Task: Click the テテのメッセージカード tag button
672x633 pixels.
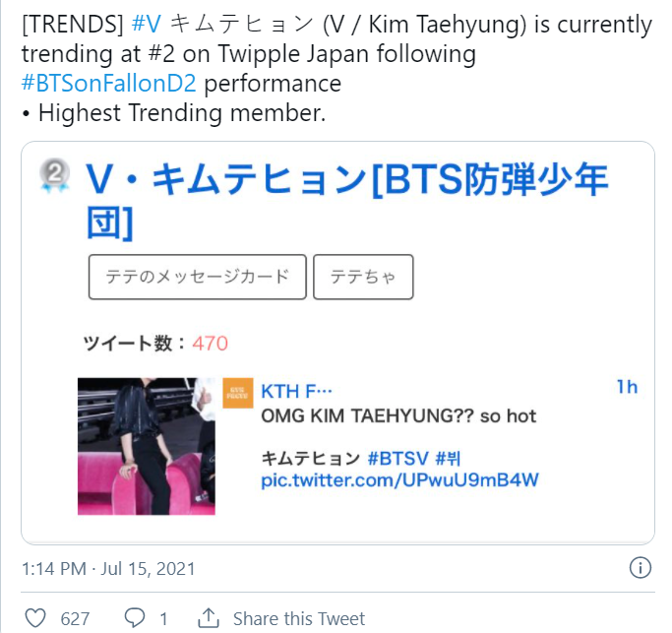Action: [198, 277]
